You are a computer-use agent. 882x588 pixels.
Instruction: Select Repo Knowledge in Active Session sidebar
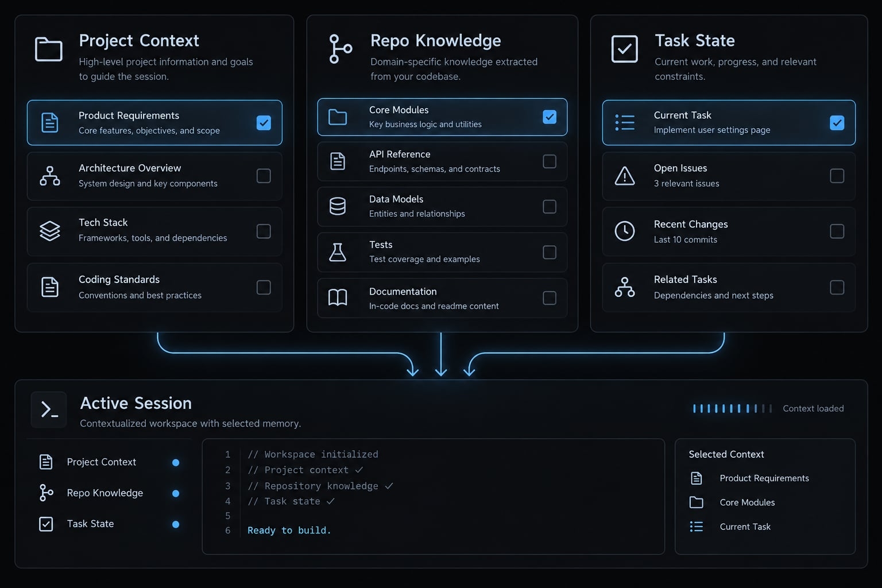(x=109, y=493)
